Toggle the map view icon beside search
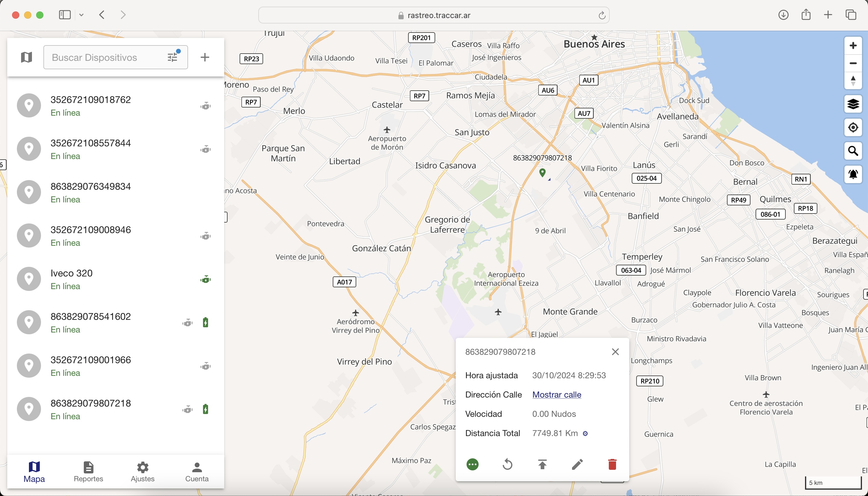Image resolution: width=868 pixels, height=496 pixels. coord(27,57)
